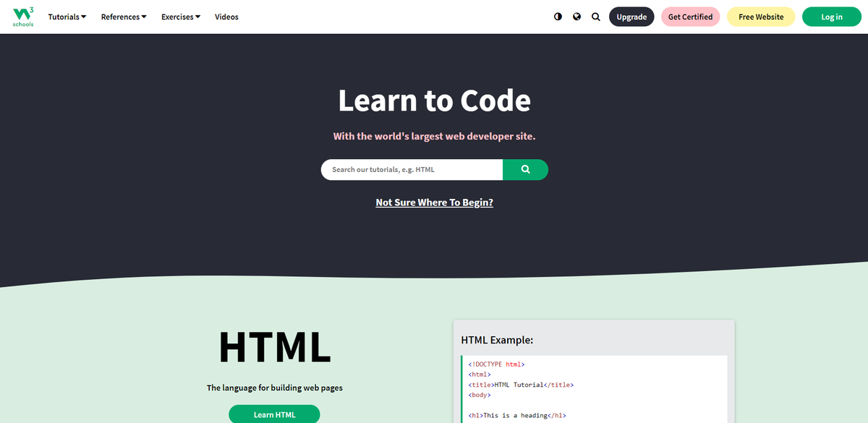Click the Learn HTML button
The height and width of the screenshot is (423, 868).
pyautogui.click(x=274, y=414)
